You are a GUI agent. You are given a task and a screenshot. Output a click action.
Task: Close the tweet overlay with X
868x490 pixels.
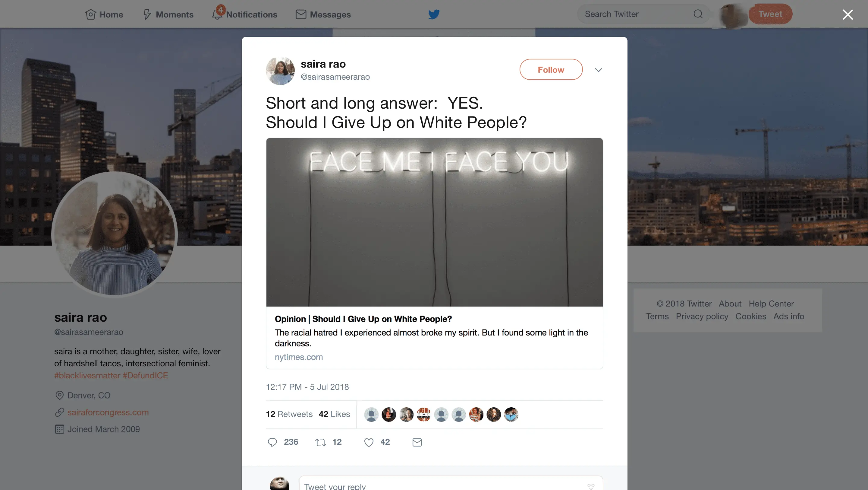(x=848, y=14)
